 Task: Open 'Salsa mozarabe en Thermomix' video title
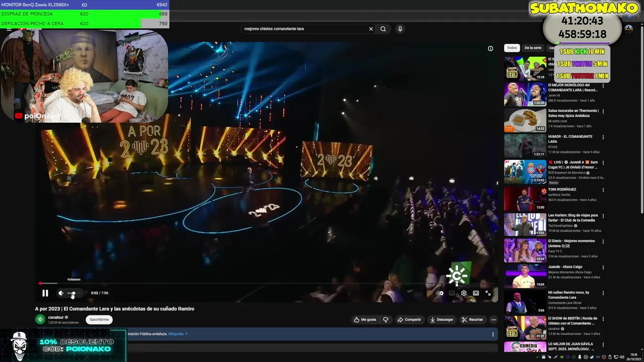tap(573, 113)
